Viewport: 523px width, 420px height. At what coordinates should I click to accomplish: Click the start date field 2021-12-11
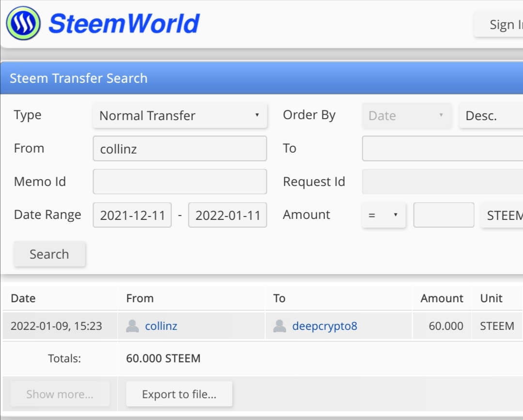click(132, 215)
